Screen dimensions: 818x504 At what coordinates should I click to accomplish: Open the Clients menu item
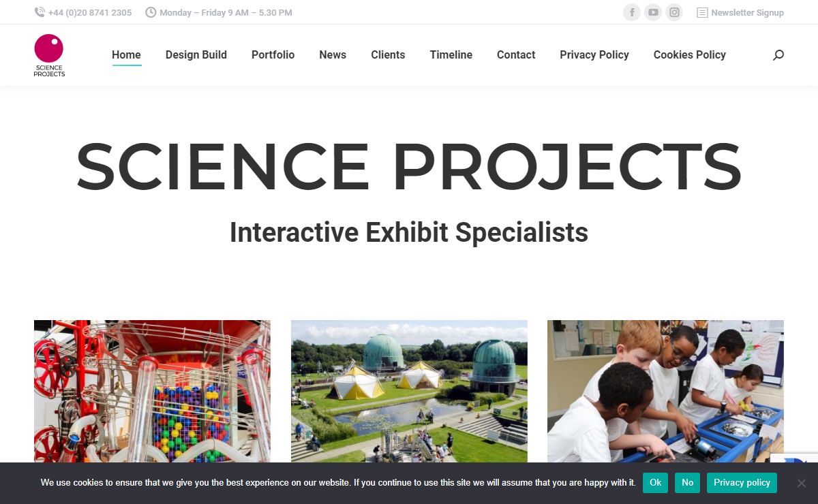pos(388,55)
